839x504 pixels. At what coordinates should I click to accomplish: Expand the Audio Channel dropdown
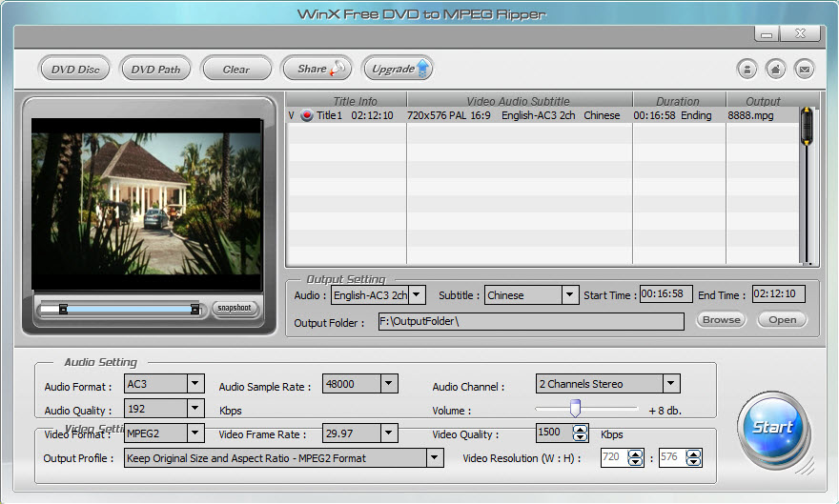pos(671,384)
